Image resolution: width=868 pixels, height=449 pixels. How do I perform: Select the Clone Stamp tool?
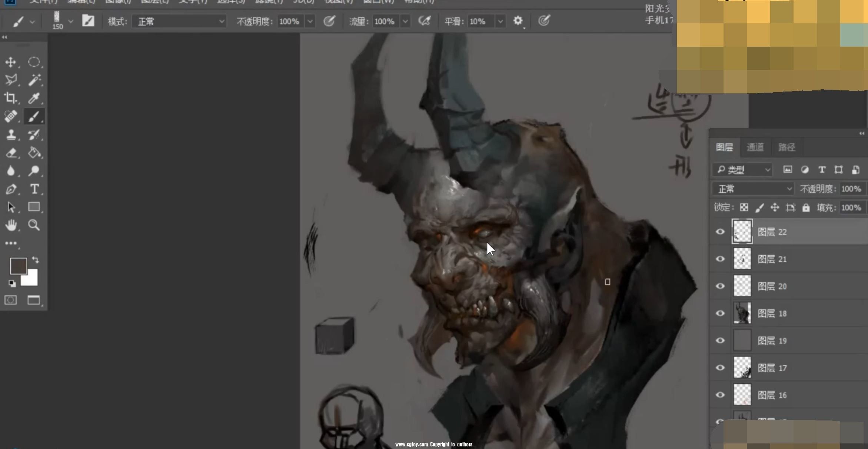point(11,134)
